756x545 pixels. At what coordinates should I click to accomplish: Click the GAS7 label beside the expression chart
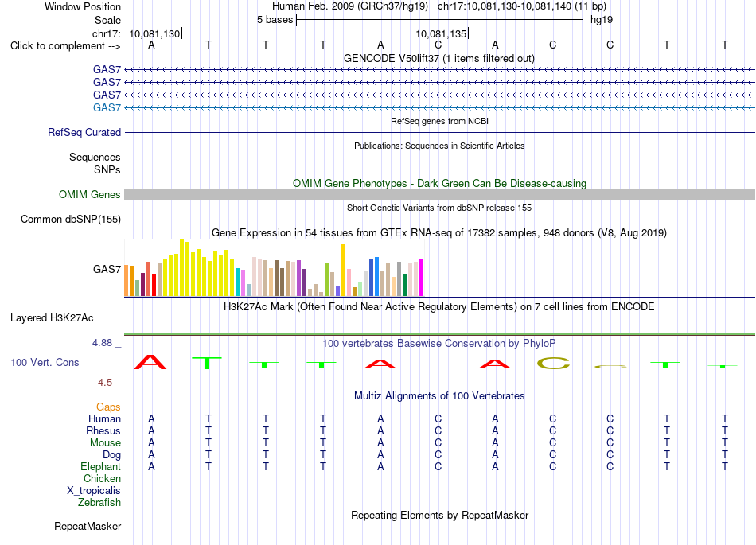coord(107,270)
